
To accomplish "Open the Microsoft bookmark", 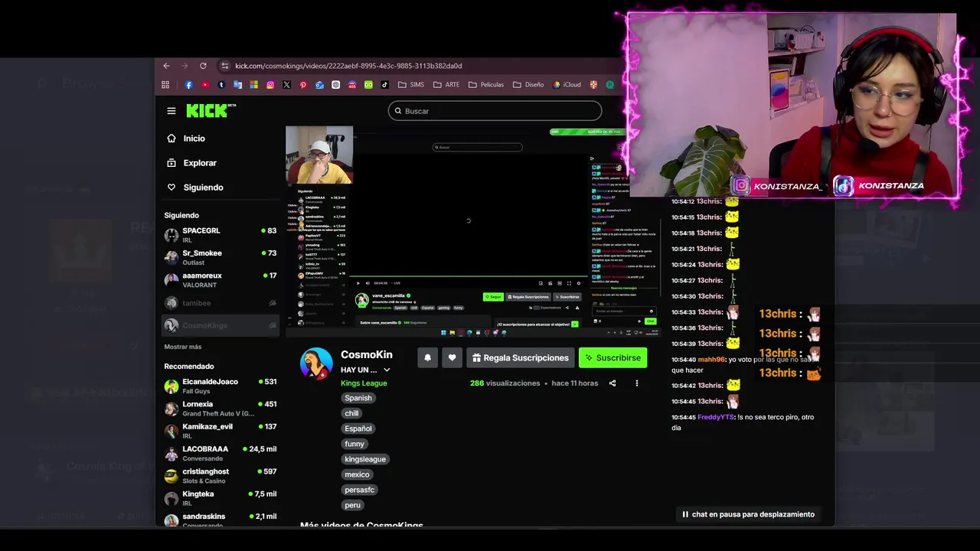I will tap(254, 85).
